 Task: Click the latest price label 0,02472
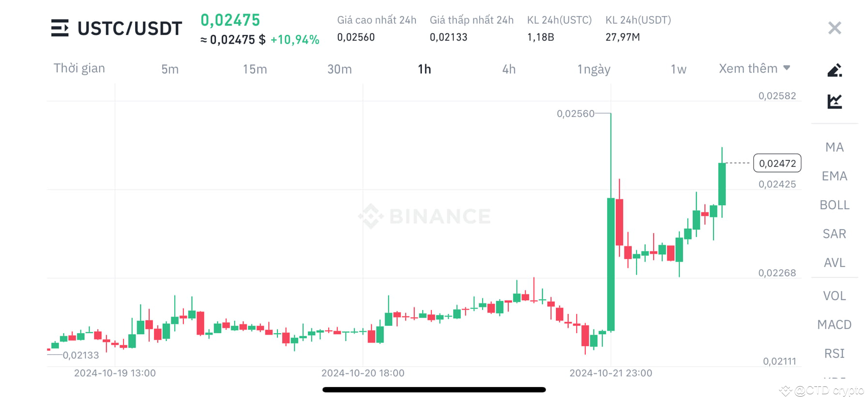tap(777, 163)
